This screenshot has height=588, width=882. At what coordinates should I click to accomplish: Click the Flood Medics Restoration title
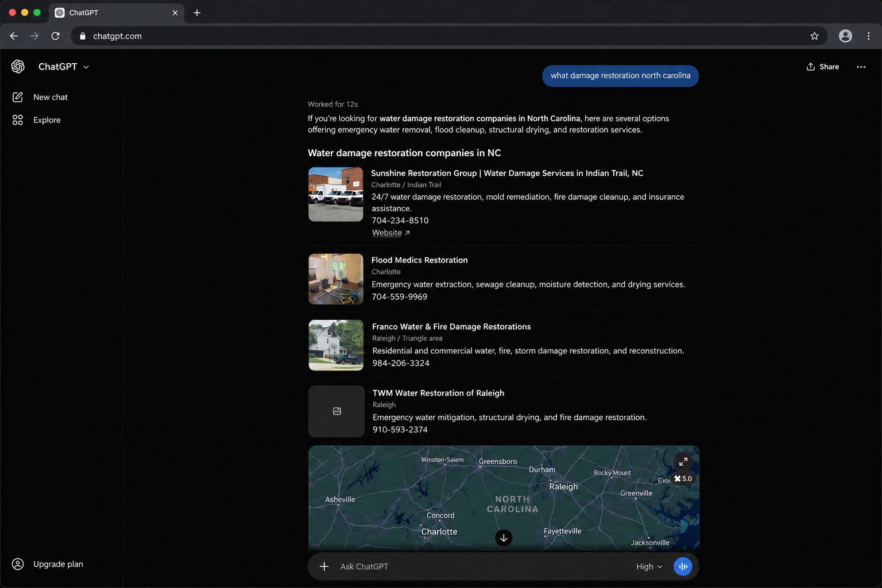point(419,260)
